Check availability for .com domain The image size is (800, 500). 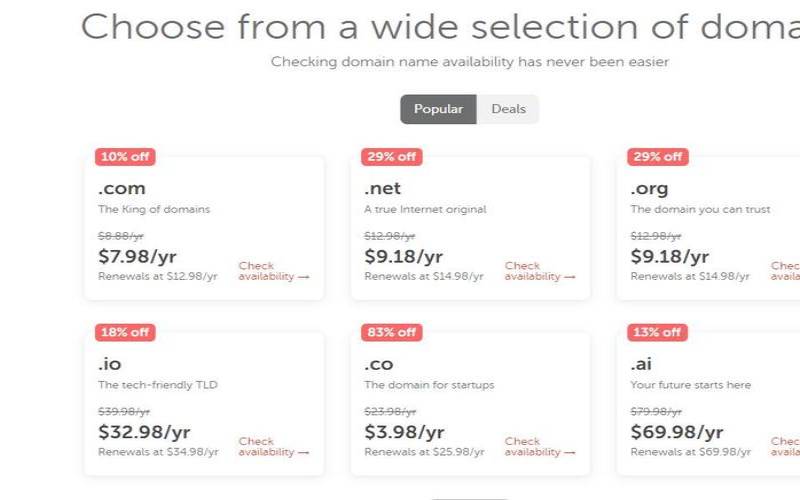coord(273,271)
